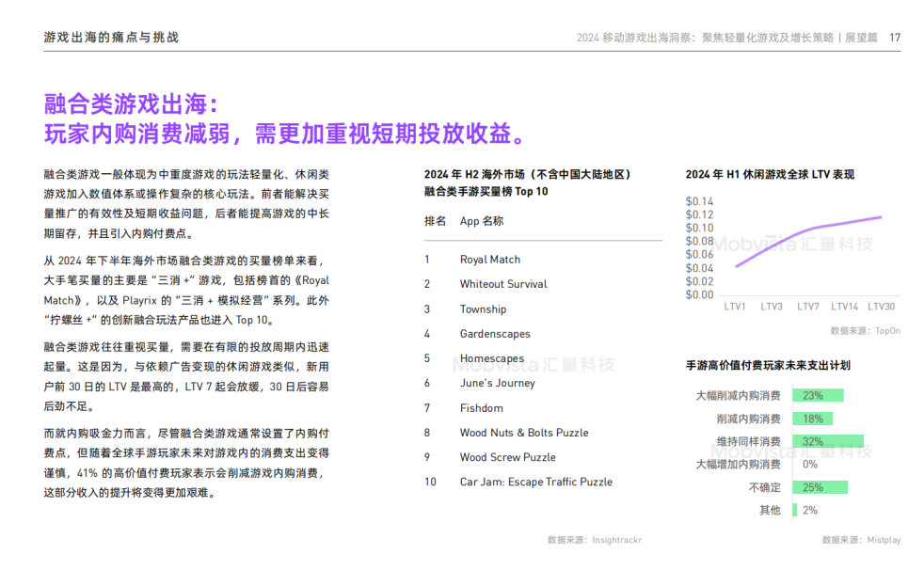
Task: Click the $0.14 y-axis value
Action: 699,201
